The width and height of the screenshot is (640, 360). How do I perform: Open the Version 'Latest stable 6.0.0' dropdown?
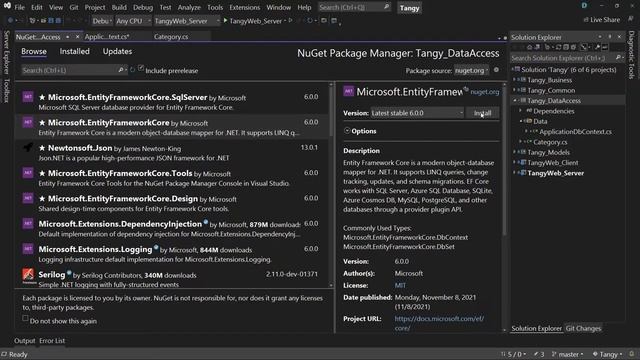coord(417,113)
